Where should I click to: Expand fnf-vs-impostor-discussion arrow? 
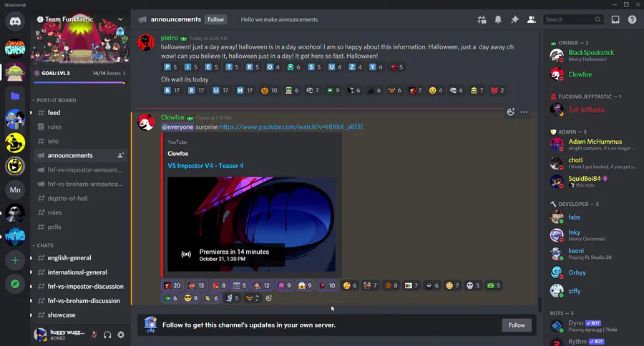[31, 287]
